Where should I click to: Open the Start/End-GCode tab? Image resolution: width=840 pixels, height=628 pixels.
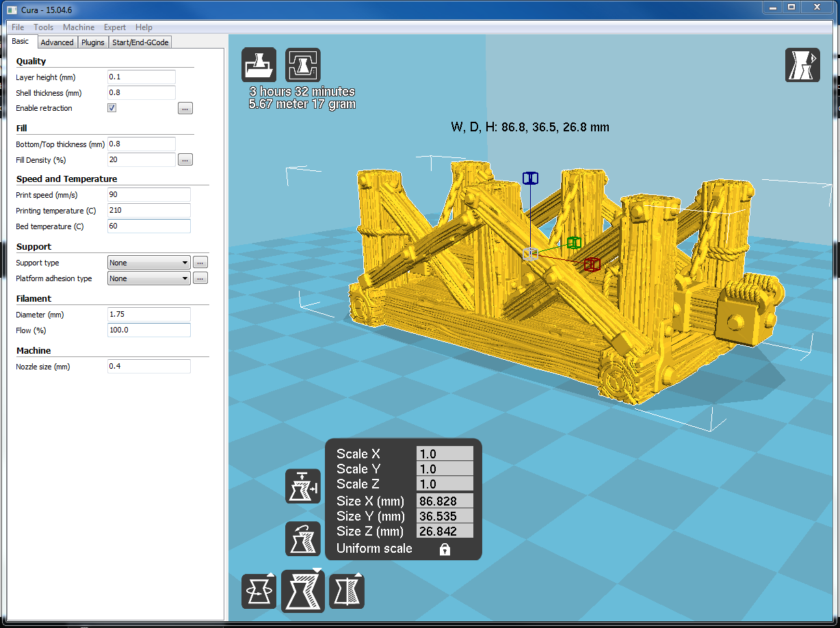coord(140,42)
